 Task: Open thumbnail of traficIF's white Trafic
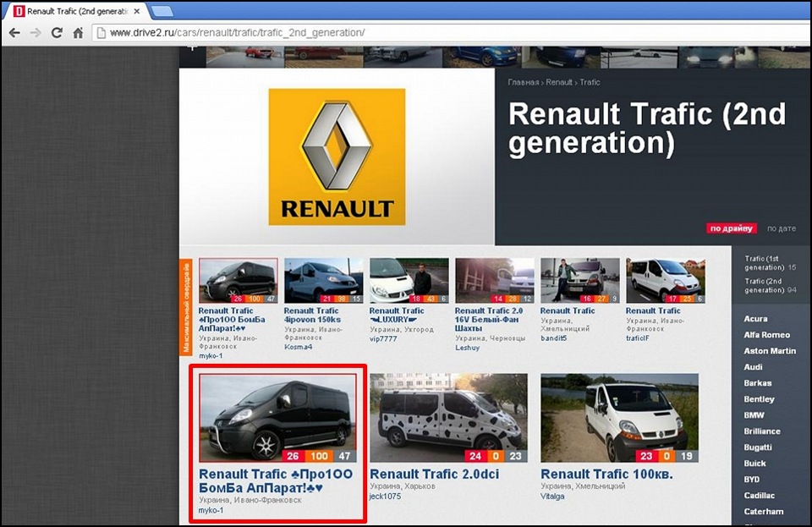coord(666,281)
